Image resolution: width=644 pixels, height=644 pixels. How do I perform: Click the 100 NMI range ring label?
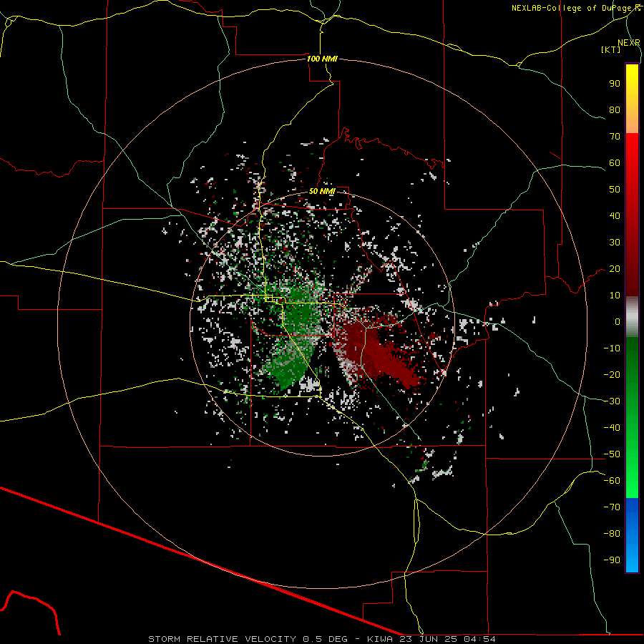pos(322,59)
